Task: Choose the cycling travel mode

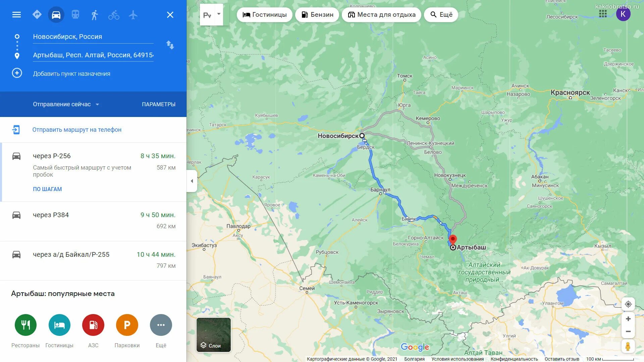Action: pos(114,15)
